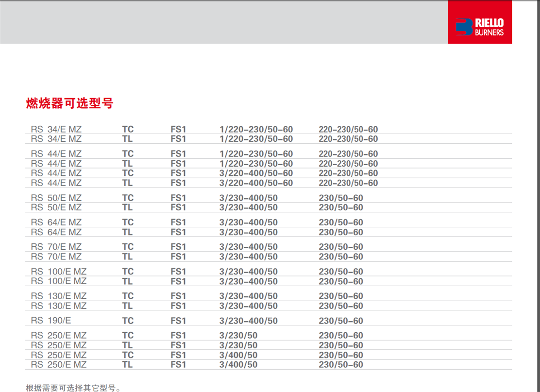Select RS 34/E MZ in its TL row
Screen dimensions: 540x392
56,139
